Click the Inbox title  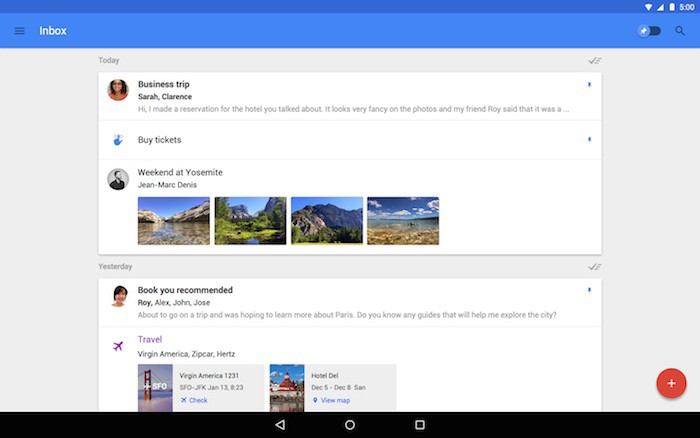[x=53, y=31]
